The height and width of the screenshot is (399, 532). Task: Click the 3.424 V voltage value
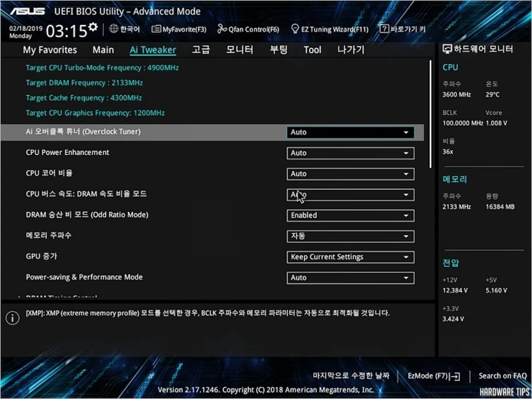coord(453,319)
